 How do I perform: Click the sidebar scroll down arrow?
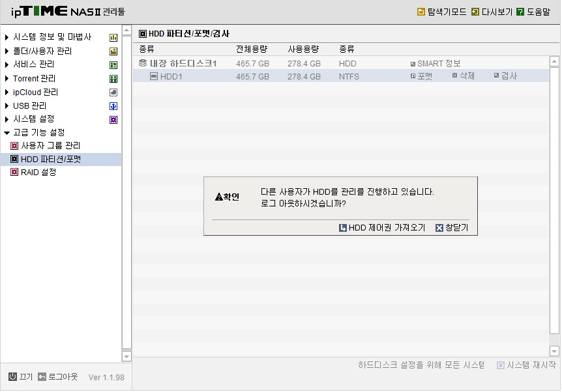(x=126, y=356)
